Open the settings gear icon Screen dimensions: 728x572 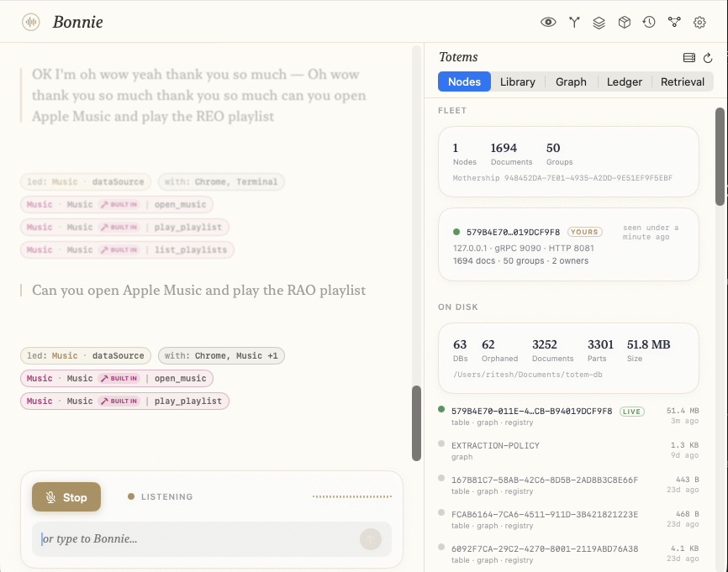699,23
